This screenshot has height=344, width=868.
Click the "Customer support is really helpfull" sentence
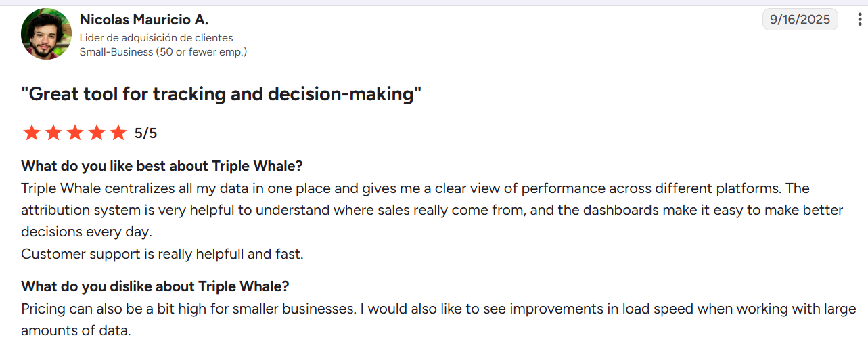pyautogui.click(x=162, y=254)
